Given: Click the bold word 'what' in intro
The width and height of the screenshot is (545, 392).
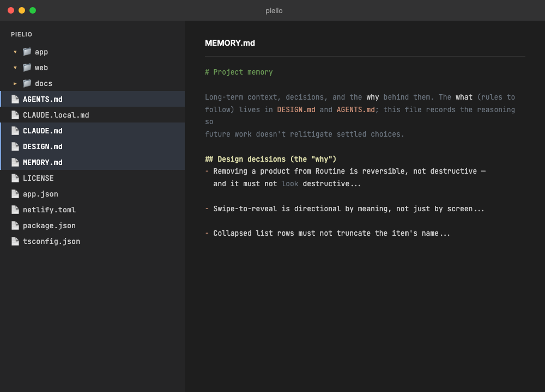Looking at the screenshot, I should point(464,97).
